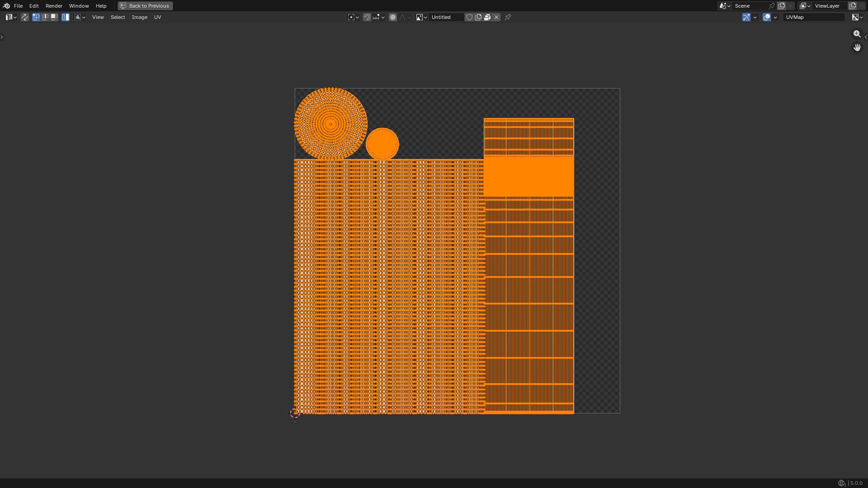Viewport: 868px width, 488px height.
Task: Click the zoom magnifier gizmo
Action: [x=857, y=34]
